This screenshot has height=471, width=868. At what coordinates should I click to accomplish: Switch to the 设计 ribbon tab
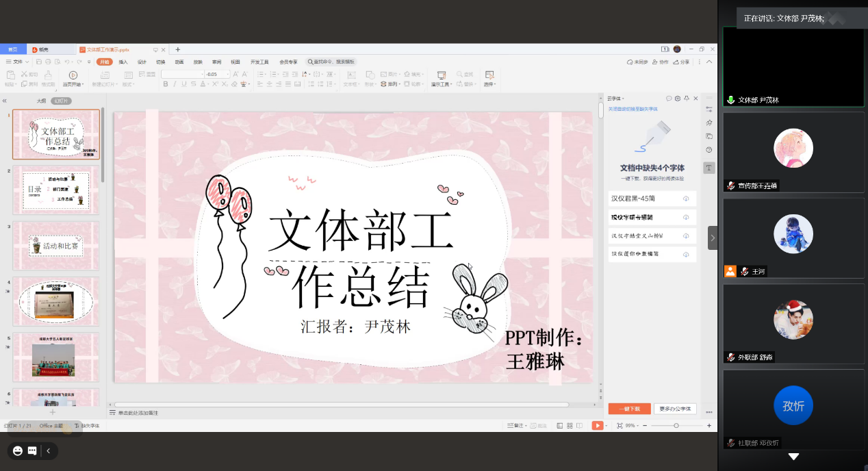tap(142, 62)
